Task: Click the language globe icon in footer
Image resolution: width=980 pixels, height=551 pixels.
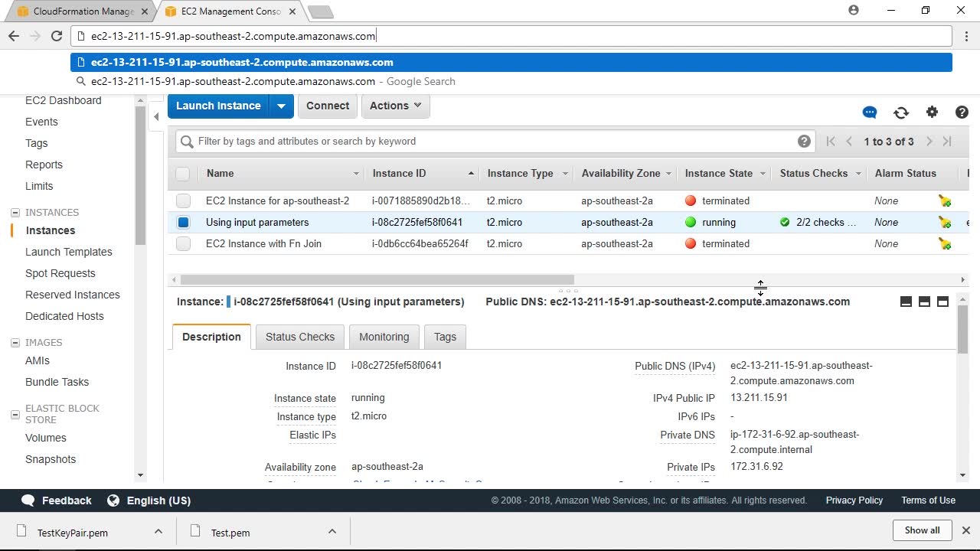Action: [113, 500]
